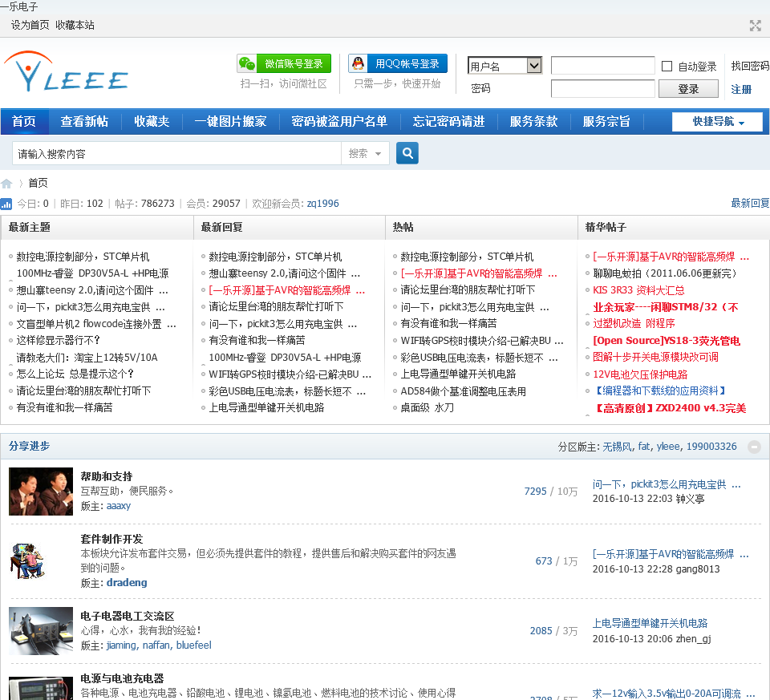770x700 pixels.
Task: Click the 找回密码 link
Action: click(x=750, y=67)
